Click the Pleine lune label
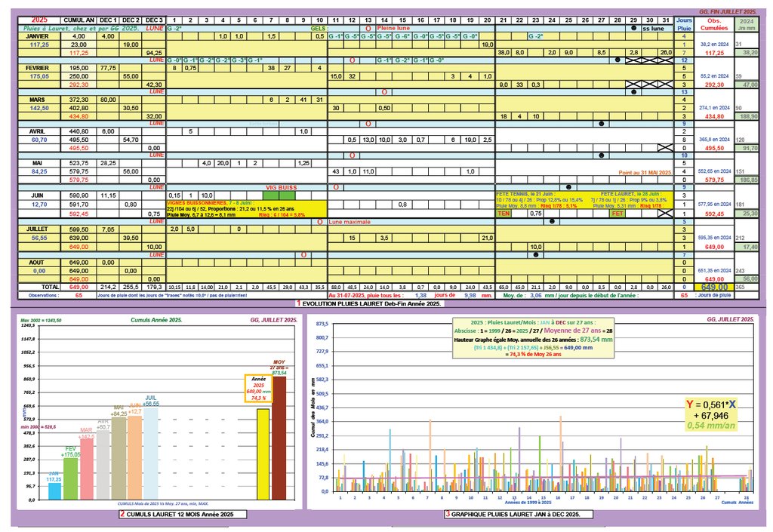The width and height of the screenshot is (773, 532). point(393,28)
